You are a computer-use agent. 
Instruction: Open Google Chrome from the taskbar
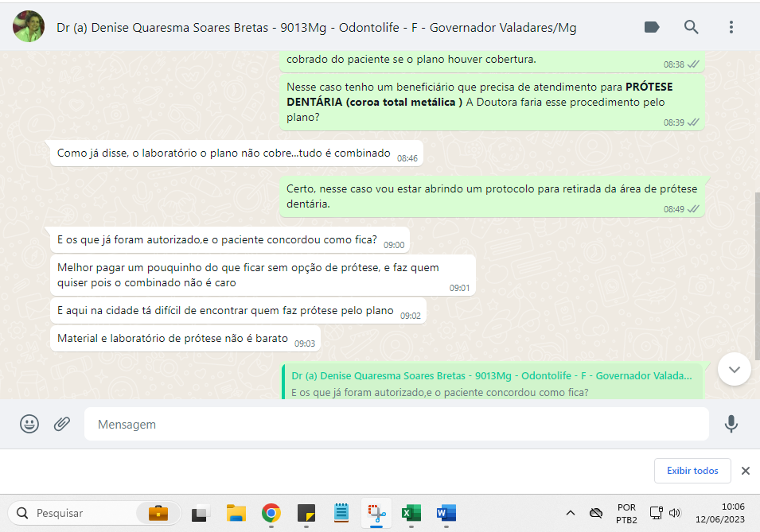(271, 513)
